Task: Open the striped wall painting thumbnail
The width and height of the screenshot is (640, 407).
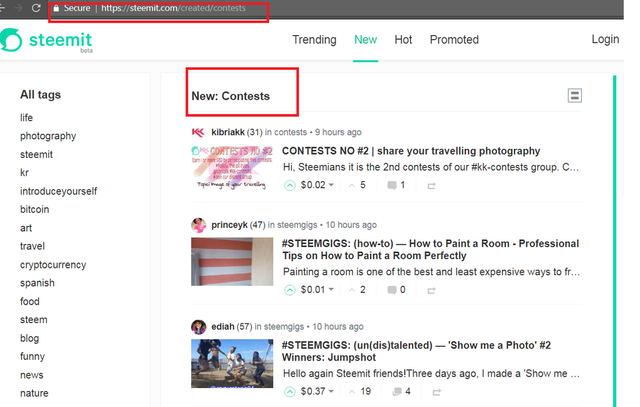Action: [232, 261]
